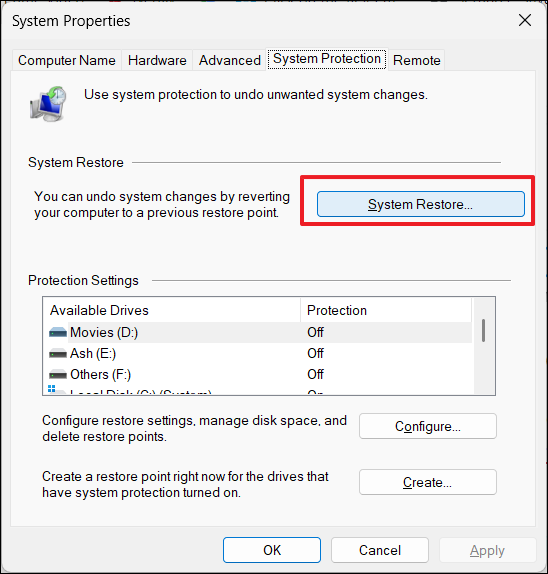Select the Others (F:) drive icon
This screenshot has height=574, width=548.
(x=58, y=375)
